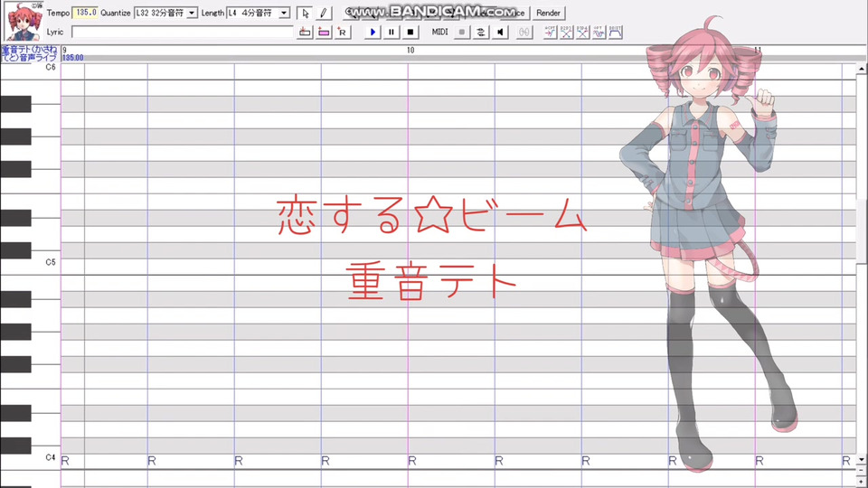Click the VPT pitch curve icon
The height and width of the screenshot is (488, 868).
(x=599, y=33)
